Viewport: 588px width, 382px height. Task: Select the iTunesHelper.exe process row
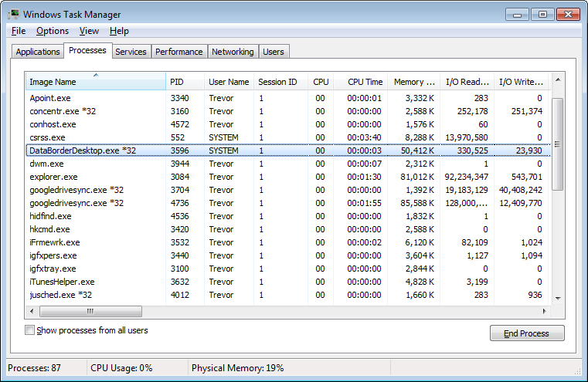click(x=62, y=282)
